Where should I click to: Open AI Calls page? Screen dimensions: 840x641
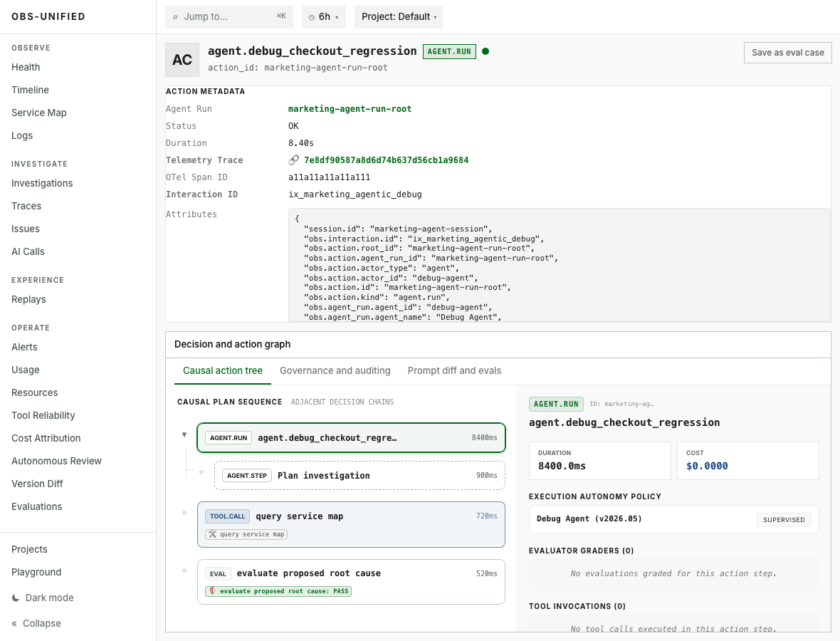28,251
